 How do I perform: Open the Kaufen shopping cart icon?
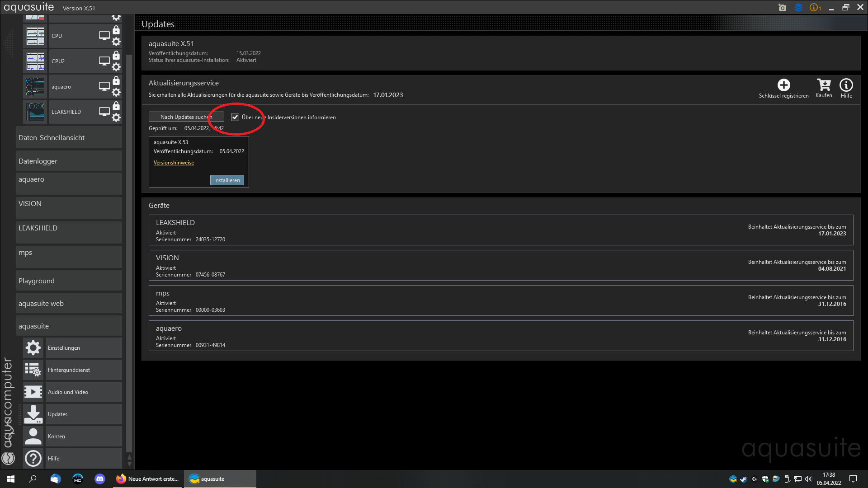[x=823, y=85]
